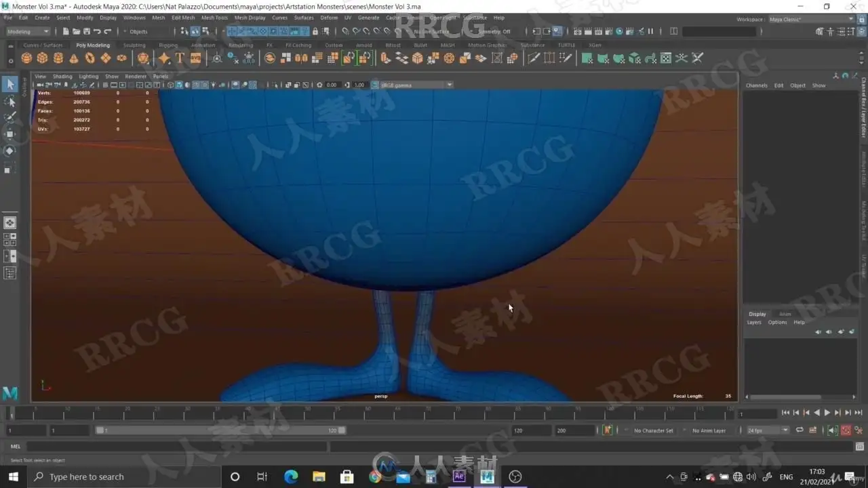The height and width of the screenshot is (488, 868).
Task: Open the viewport Shading menu
Action: click(62, 77)
